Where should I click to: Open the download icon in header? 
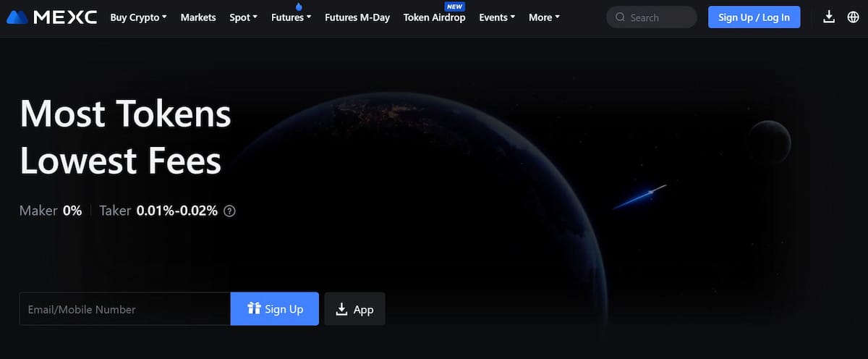(829, 17)
